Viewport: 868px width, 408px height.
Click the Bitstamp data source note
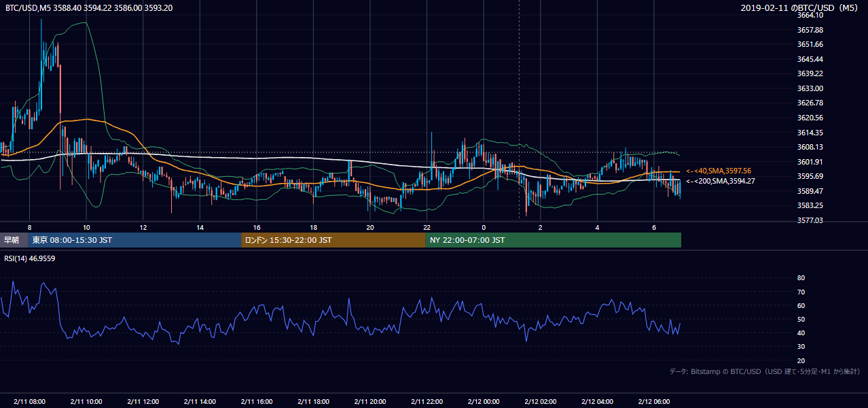click(x=765, y=371)
